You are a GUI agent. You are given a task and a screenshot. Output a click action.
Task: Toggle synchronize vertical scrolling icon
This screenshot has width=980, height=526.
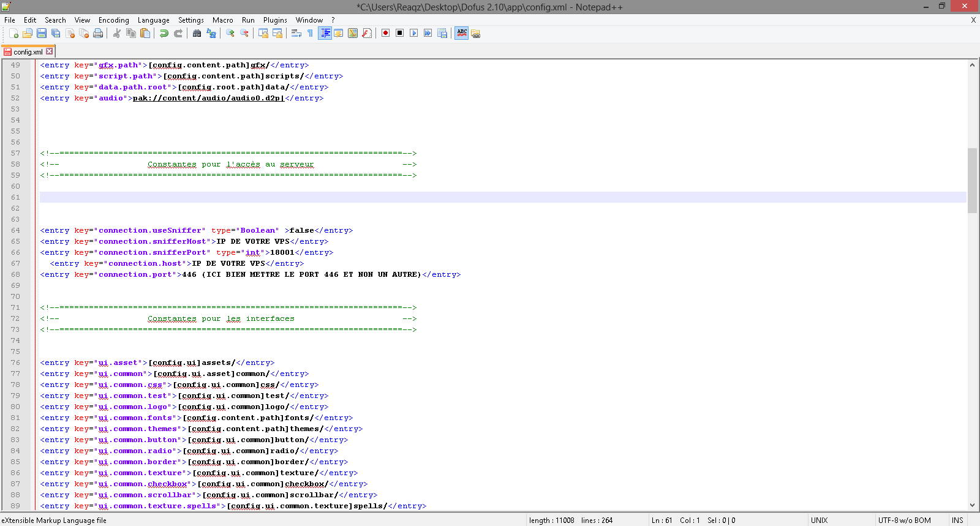[263, 33]
